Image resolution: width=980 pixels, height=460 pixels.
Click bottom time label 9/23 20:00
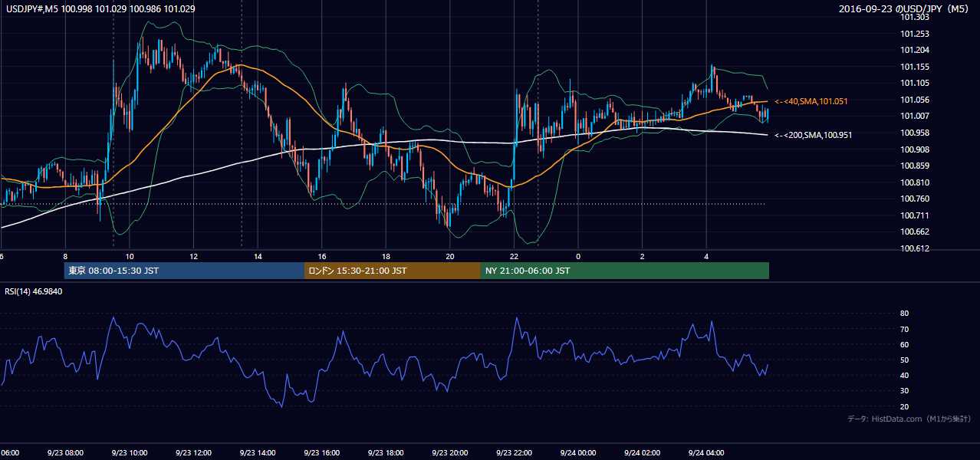(450, 453)
